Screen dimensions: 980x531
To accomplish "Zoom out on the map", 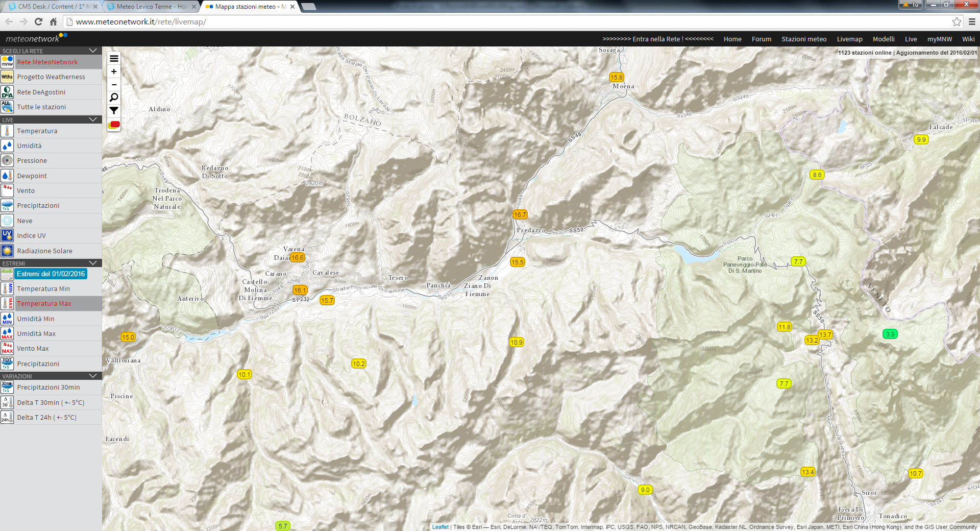I will [114, 85].
